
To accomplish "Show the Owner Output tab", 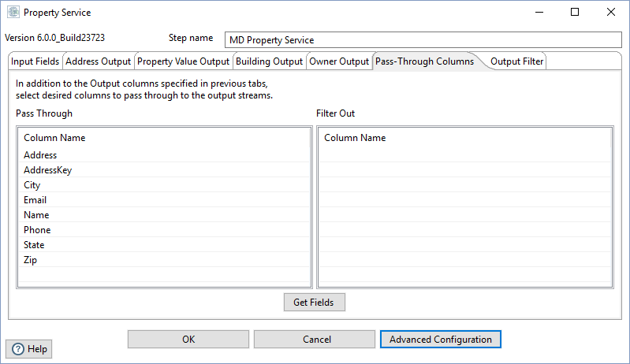I will [339, 61].
